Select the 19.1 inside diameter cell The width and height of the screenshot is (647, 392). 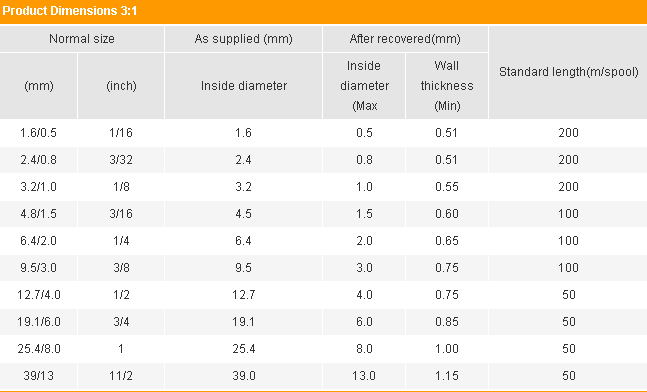pyautogui.click(x=243, y=322)
